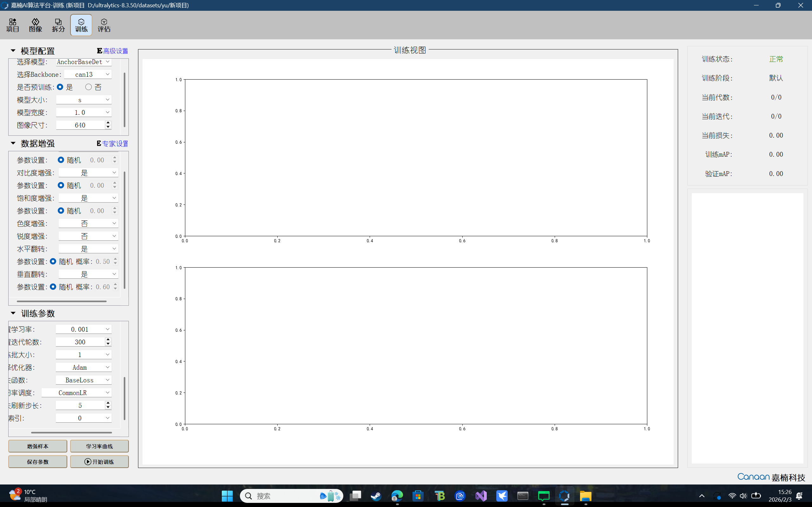This screenshot has height=507, width=812.
Task: Open the 项目 toolbar icon
Action: [12, 25]
